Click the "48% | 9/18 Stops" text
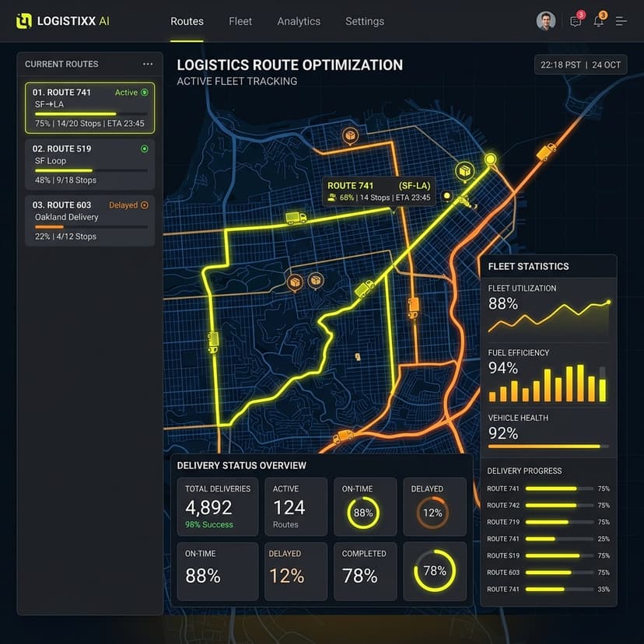 tap(65, 180)
